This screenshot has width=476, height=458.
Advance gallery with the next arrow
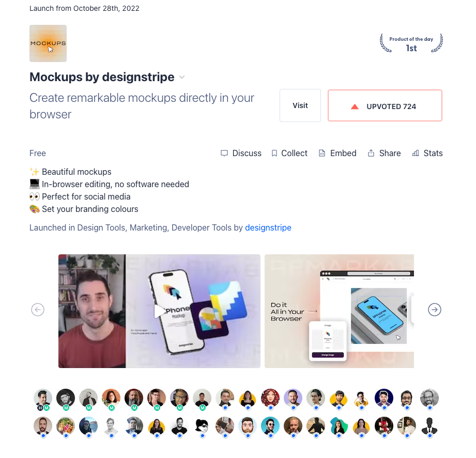(435, 310)
